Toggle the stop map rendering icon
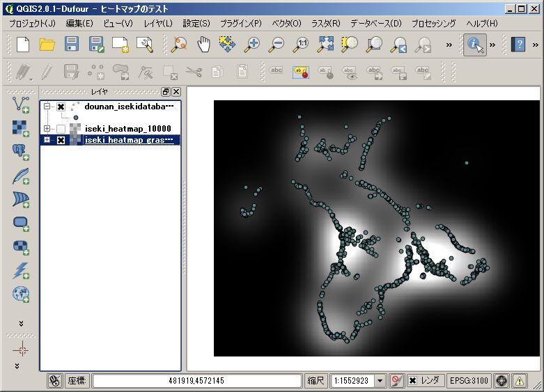 point(396,381)
